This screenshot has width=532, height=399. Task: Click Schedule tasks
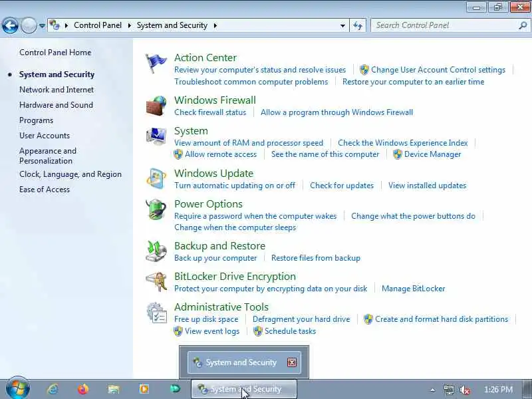(x=290, y=331)
